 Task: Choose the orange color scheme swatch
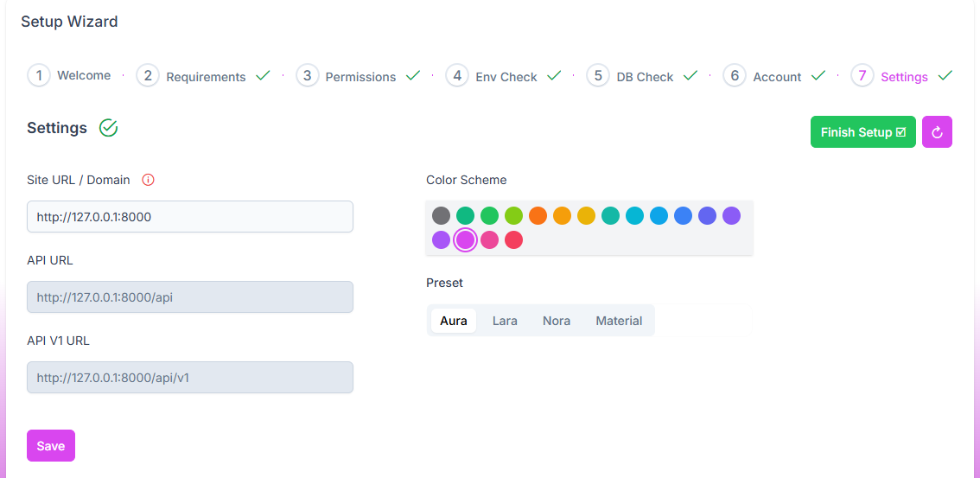[x=538, y=216]
